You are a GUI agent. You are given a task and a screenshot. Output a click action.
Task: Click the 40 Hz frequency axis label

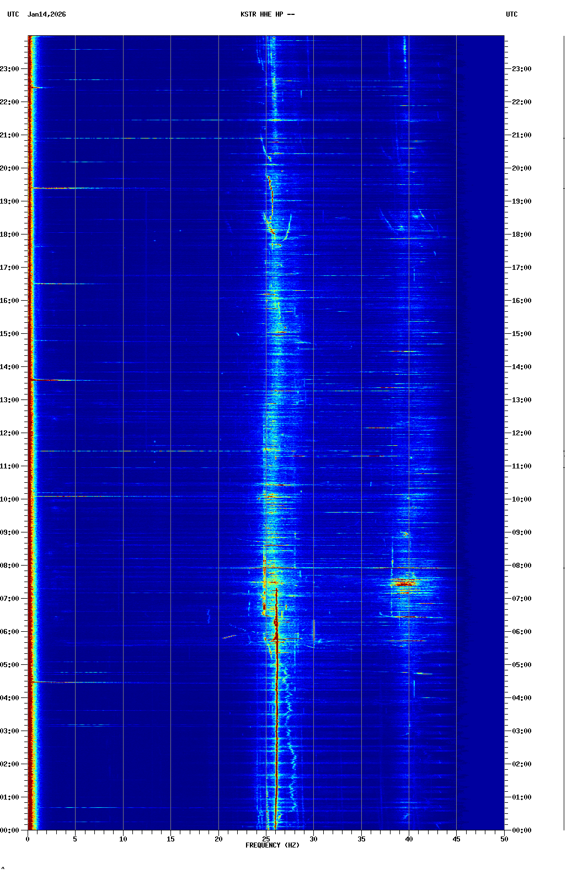coord(409,839)
